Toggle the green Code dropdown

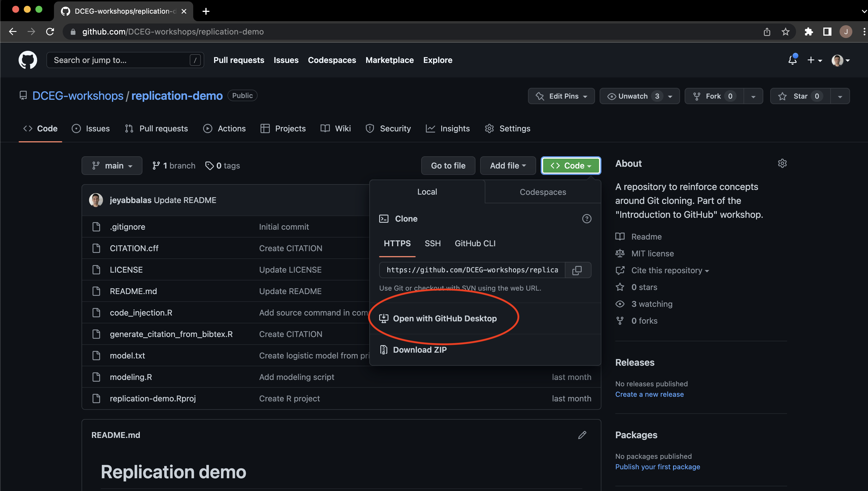coord(571,166)
